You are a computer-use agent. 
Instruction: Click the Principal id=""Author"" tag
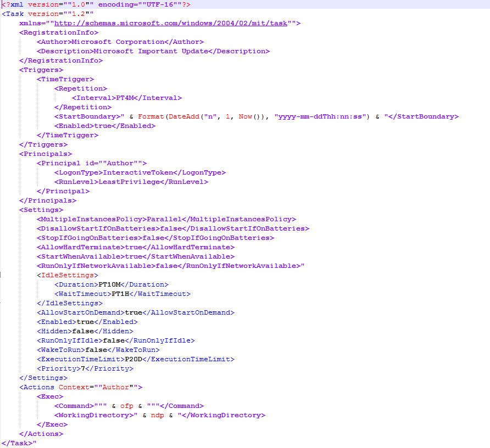[x=92, y=164]
